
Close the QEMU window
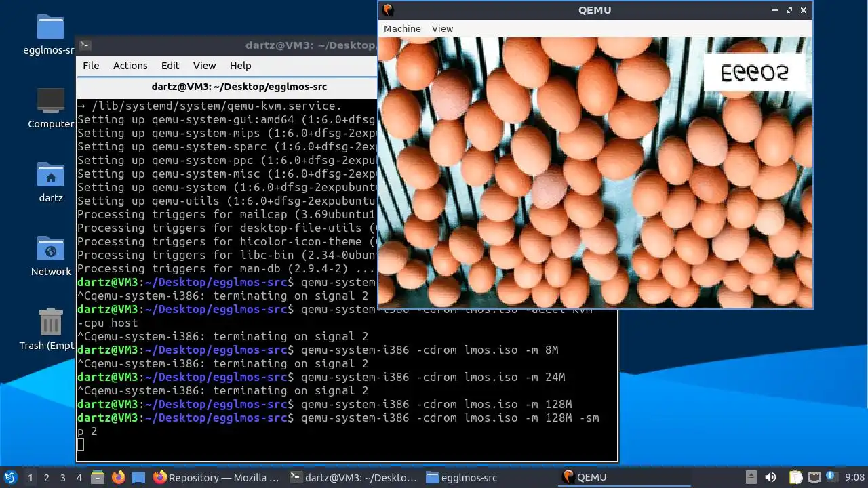804,9
